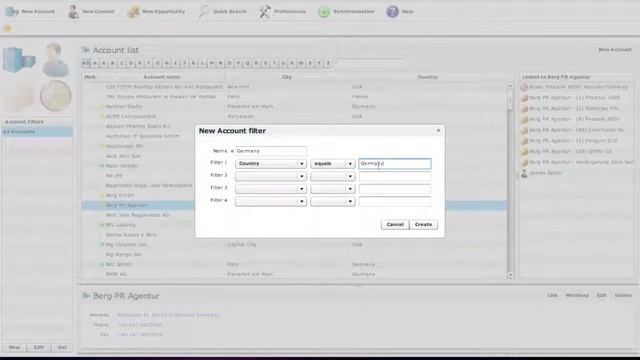Click icon of linked Griffin 10 opportunity
The height and width of the screenshot is (360, 640).
(x=524, y=151)
